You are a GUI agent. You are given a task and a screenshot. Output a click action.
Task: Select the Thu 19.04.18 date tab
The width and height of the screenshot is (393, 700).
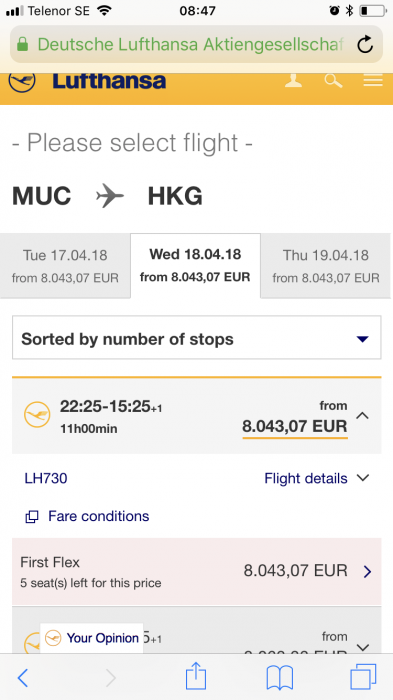point(326,266)
